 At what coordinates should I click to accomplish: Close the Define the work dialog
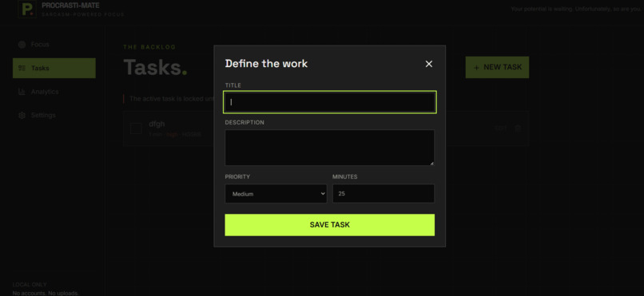coord(429,64)
